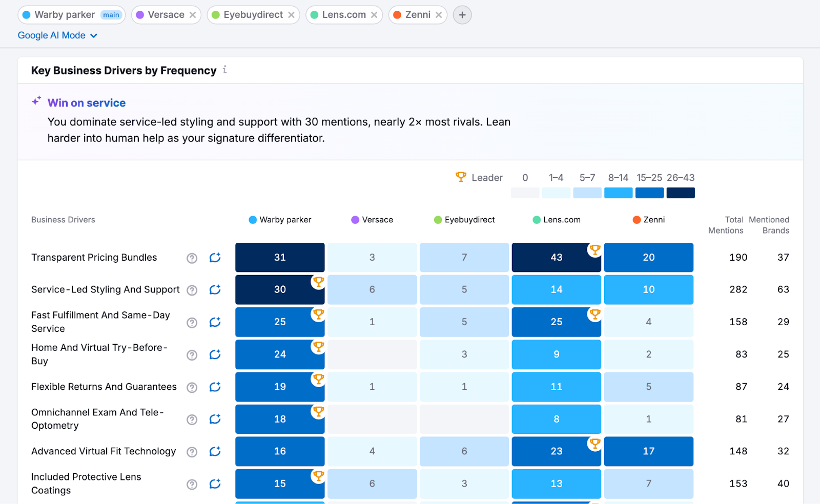
Task: Click AI refresh icon for Service-Led Styling
Action: (215, 290)
